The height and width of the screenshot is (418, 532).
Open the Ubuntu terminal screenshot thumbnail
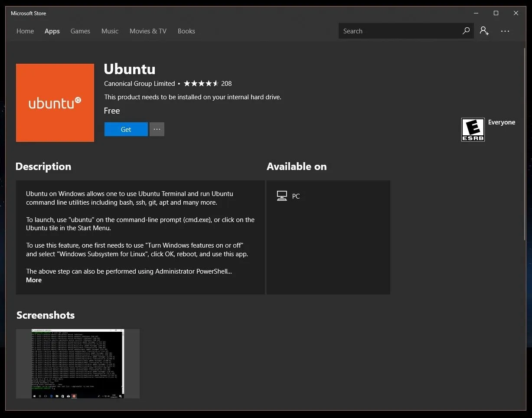pyautogui.click(x=78, y=364)
